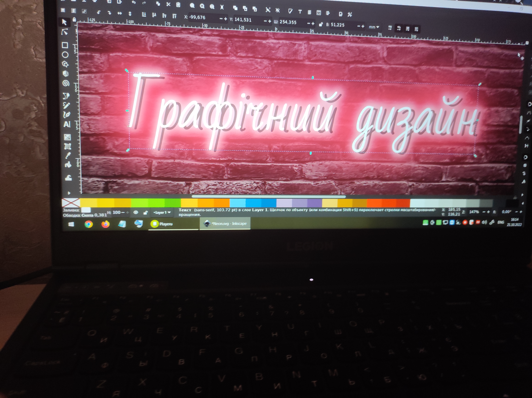Image resolution: width=532 pixels, height=398 pixels.
Task: Click the Paste clipboard icon
Action: click(x=178, y=5)
